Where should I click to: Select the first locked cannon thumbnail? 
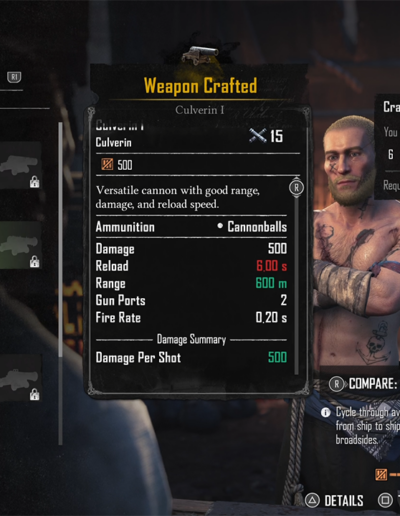[20, 165]
